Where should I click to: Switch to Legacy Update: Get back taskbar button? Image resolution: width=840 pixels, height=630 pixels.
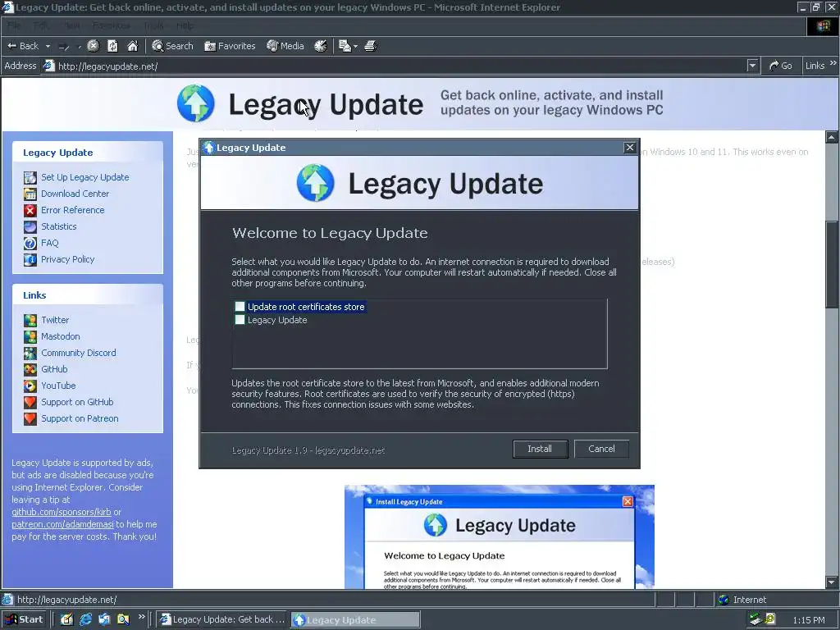pos(223,619)
